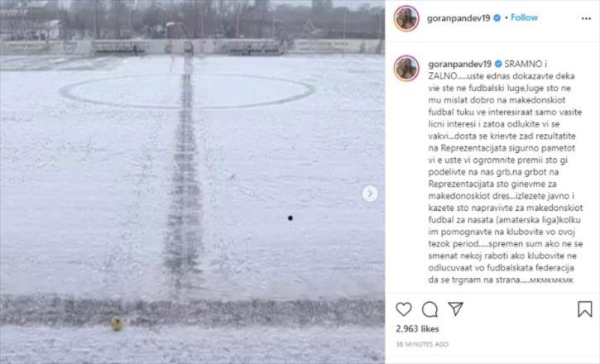Screen dimensions: 600x364
Task: Save the post with the bookmark icon
Action: [585, 309]
